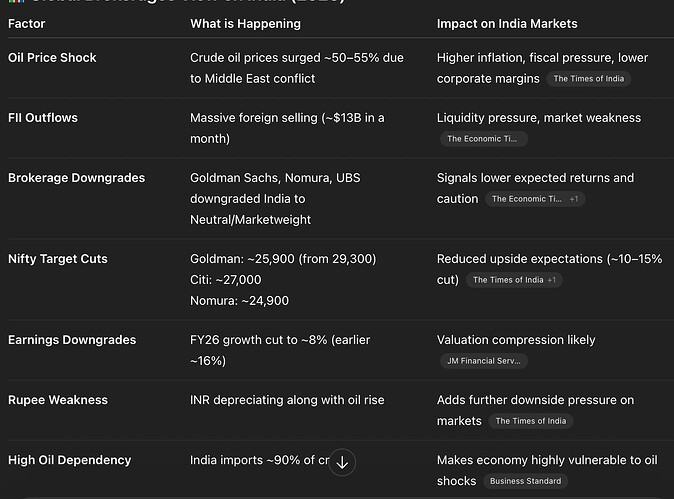Screen dimensions: 674x499
Task: Open the Business Standard source chip
Action: [x=527, y=481]
